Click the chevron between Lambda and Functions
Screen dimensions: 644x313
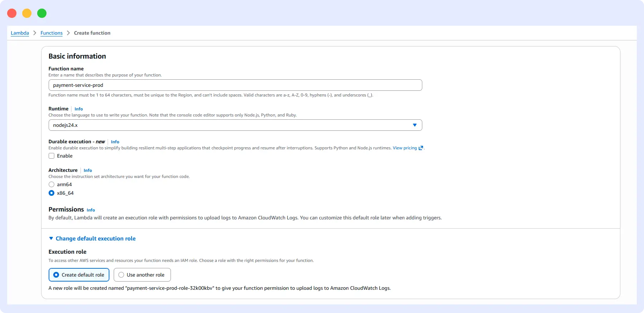(x=35, y=33)
